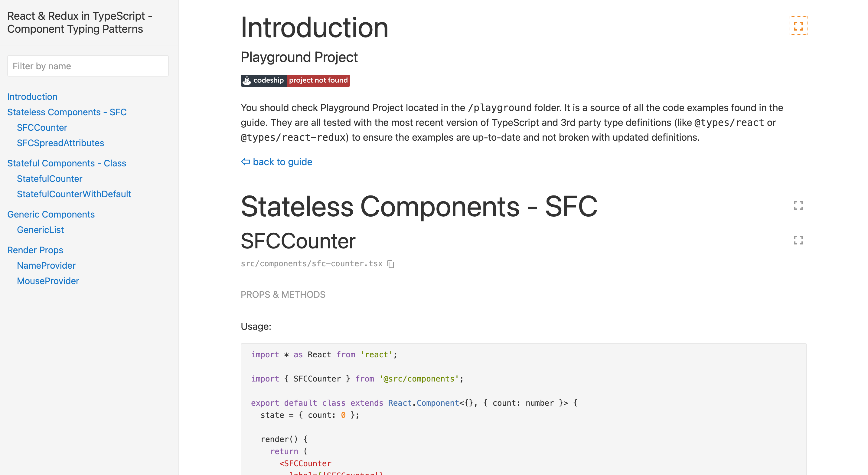Open SFCCounter in sidebar navigation

[42, 127]
